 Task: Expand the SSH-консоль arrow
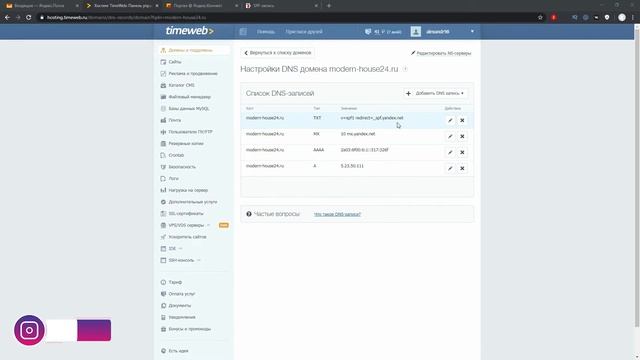tap(199, 260)
